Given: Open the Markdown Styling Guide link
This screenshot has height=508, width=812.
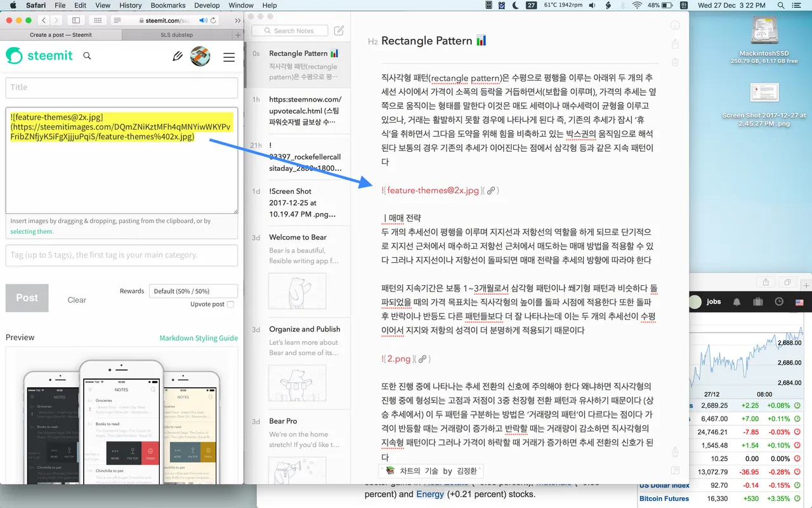Looking at the screenshot, I should tap(199, 338).
